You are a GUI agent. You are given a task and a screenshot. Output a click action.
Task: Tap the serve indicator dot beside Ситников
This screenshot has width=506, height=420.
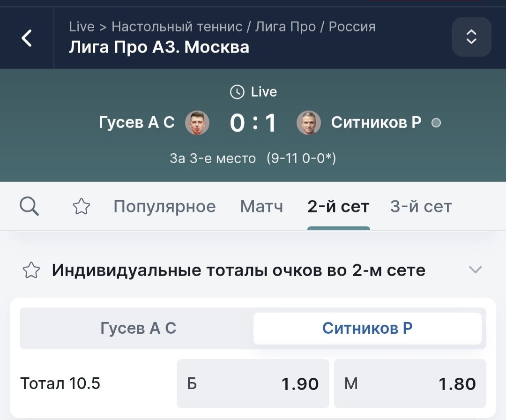coord(436,123)
